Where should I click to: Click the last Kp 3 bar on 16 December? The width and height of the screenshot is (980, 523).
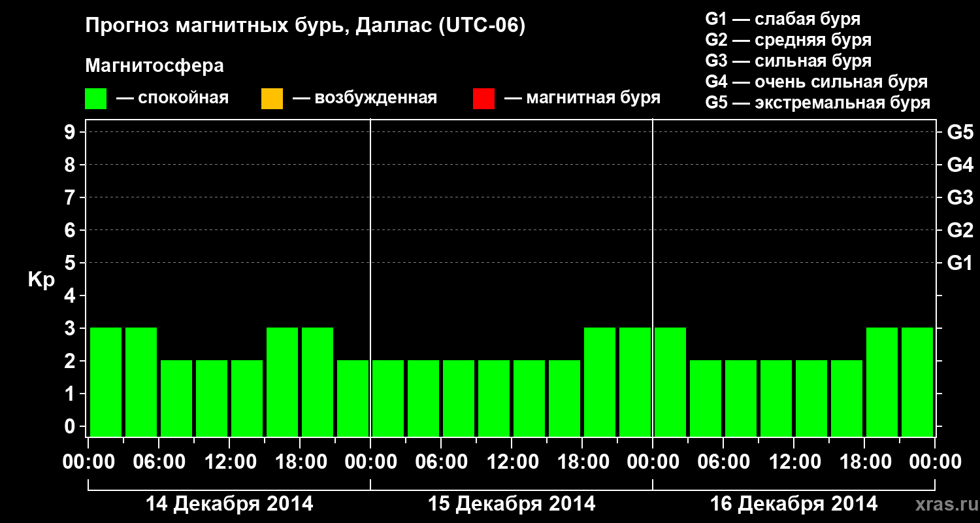917,382
